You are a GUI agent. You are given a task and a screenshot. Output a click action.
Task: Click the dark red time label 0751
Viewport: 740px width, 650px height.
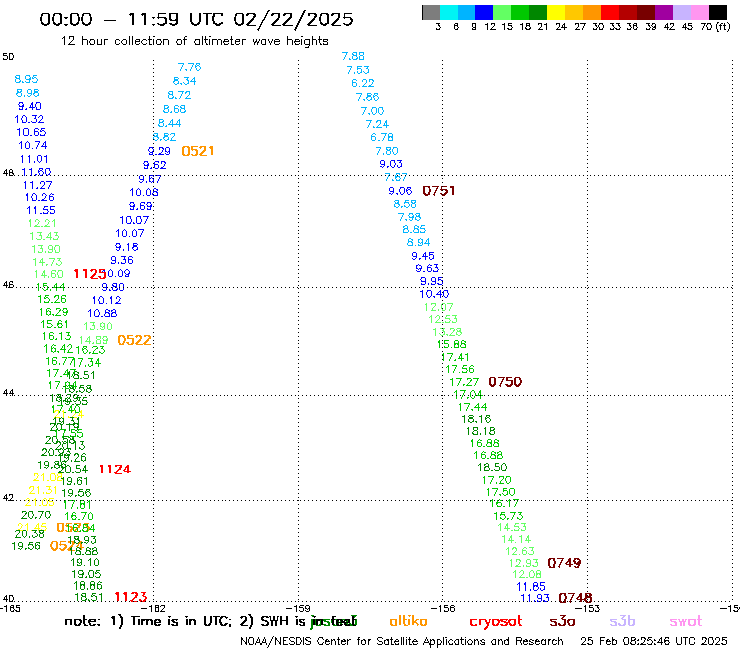pyautogui.click(x=438, y=191)
